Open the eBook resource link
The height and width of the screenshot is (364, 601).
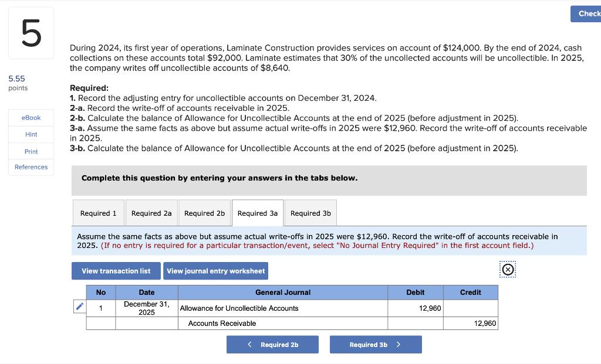click(31, 117)
